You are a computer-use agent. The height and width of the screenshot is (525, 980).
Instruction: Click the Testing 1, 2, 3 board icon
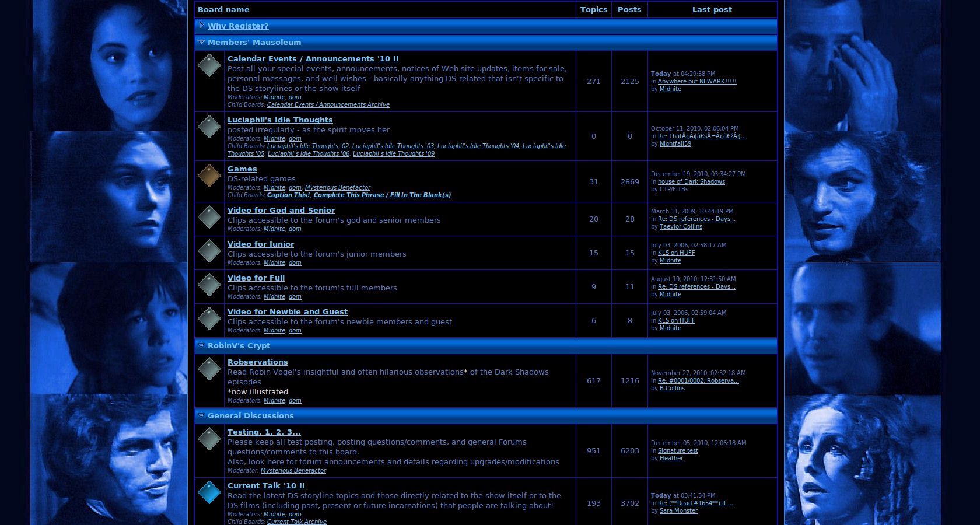coord(209,439)
